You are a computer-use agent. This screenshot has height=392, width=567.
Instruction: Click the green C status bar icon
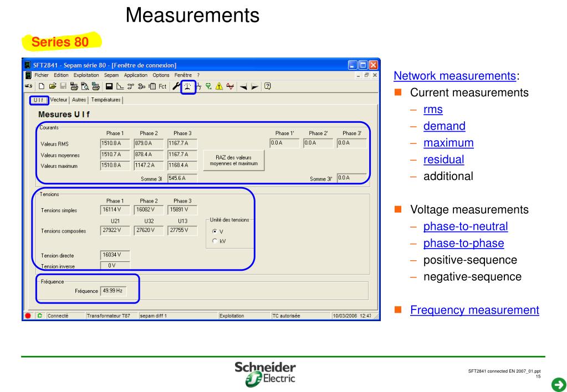(x=39, y=316)
